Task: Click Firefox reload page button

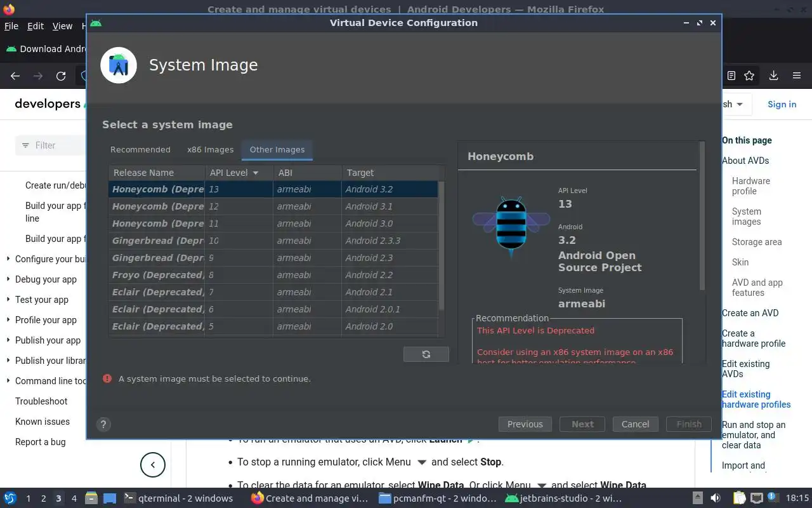Action: pyautogui.click(x=61, y=76)
